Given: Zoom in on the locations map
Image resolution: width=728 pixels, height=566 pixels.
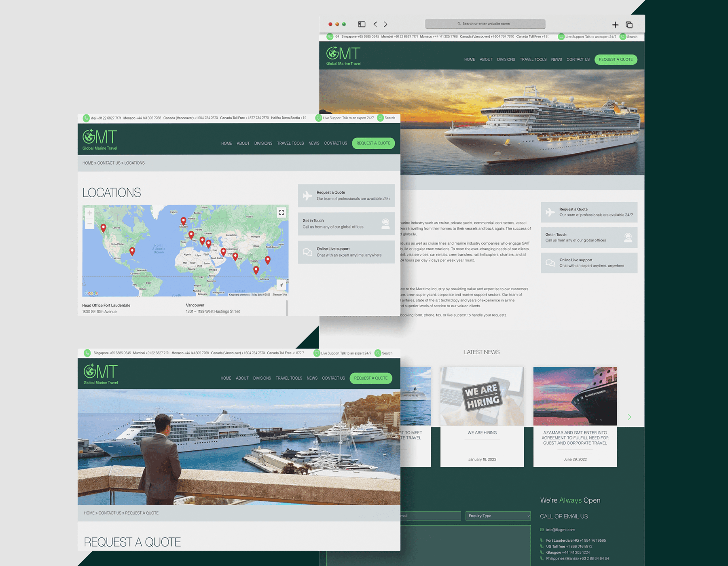Looking at the screenshot, I should (89, 212).
